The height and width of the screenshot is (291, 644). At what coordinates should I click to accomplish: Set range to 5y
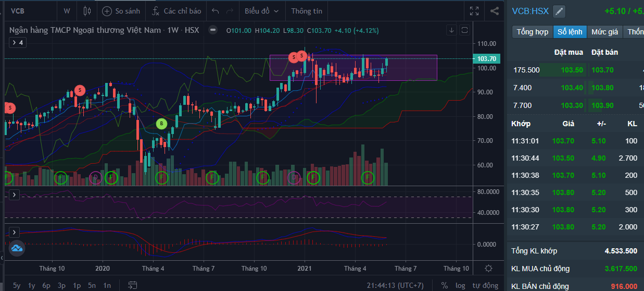point(17,285)
